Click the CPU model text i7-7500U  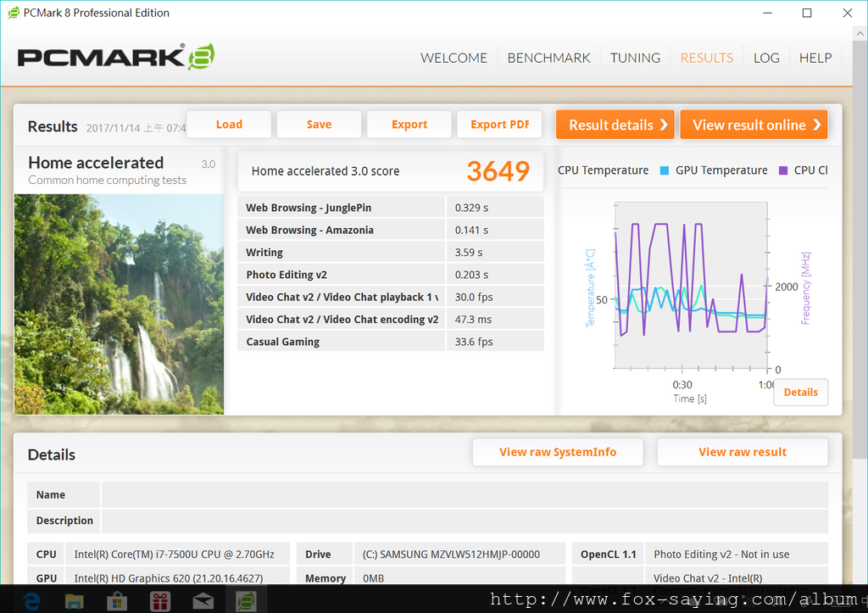[174, 554]
